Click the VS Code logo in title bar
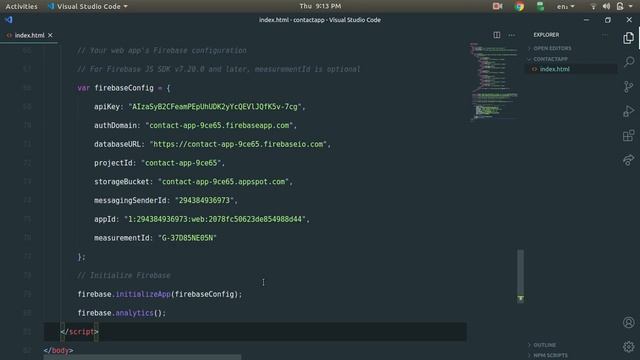 [x=9, y=20]
